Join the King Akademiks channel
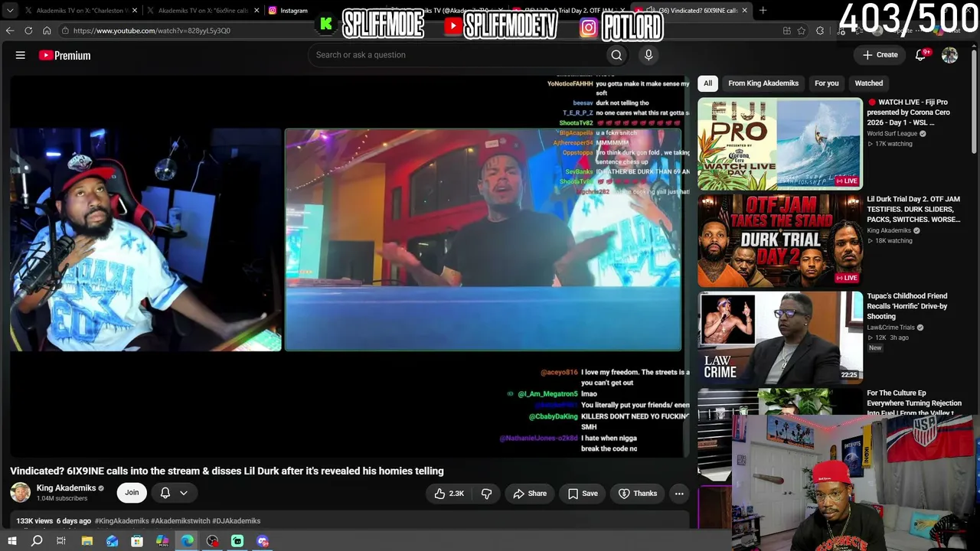The image size is (980, 551). click(x=132, y=493)
